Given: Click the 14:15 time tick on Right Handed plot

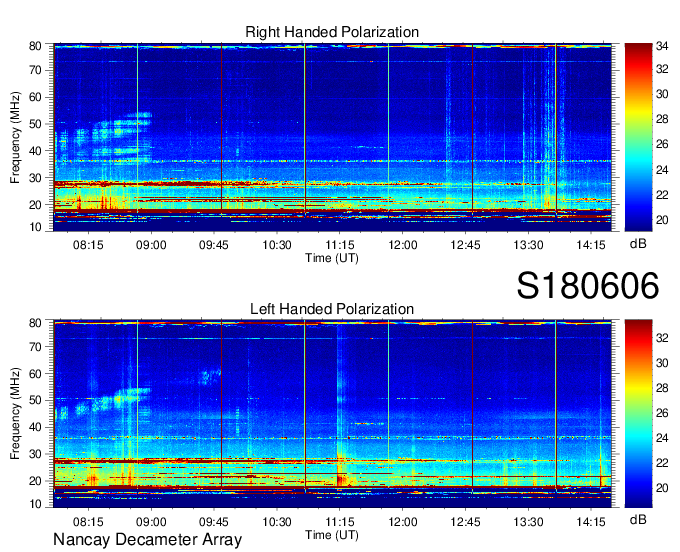Looking at the screenshot, I should tap(591, 245).
